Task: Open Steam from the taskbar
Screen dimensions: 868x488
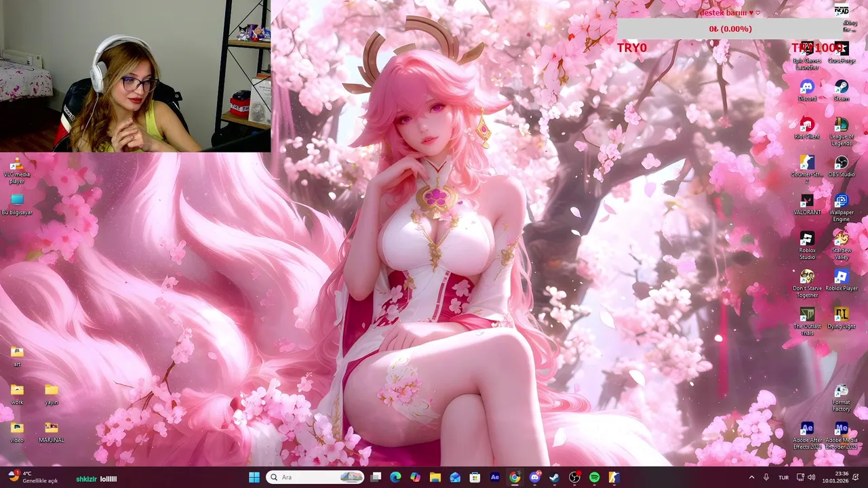Action: (554, 477)
